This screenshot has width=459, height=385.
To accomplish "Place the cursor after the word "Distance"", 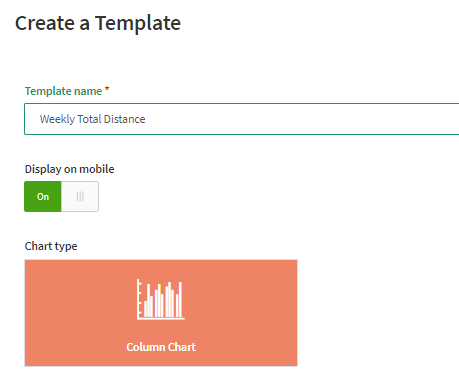I will click(x=146, y=119).
